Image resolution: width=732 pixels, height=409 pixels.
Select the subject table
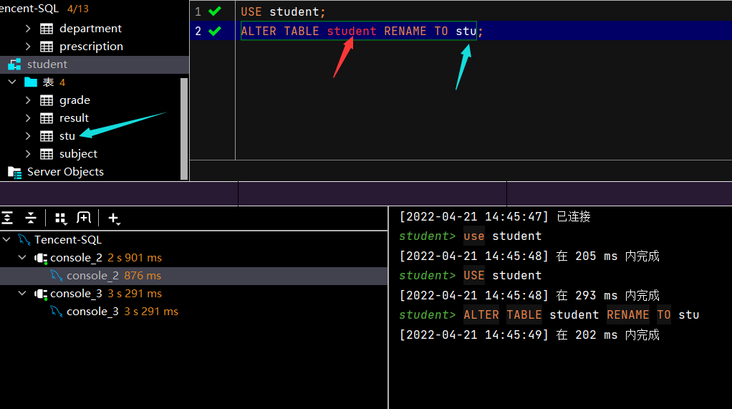[78, 154]
